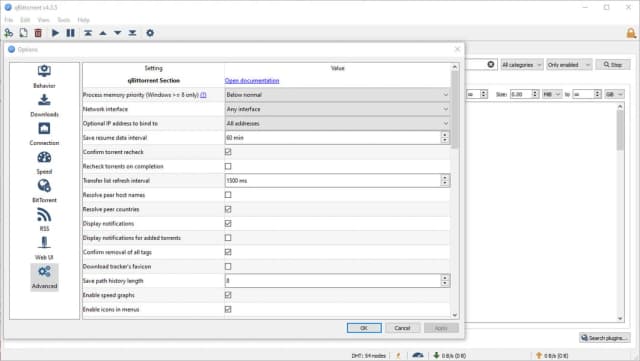Click the (?) help link for memory priority
This screenshot has width=640, height=361.
[x=203, y=95]
